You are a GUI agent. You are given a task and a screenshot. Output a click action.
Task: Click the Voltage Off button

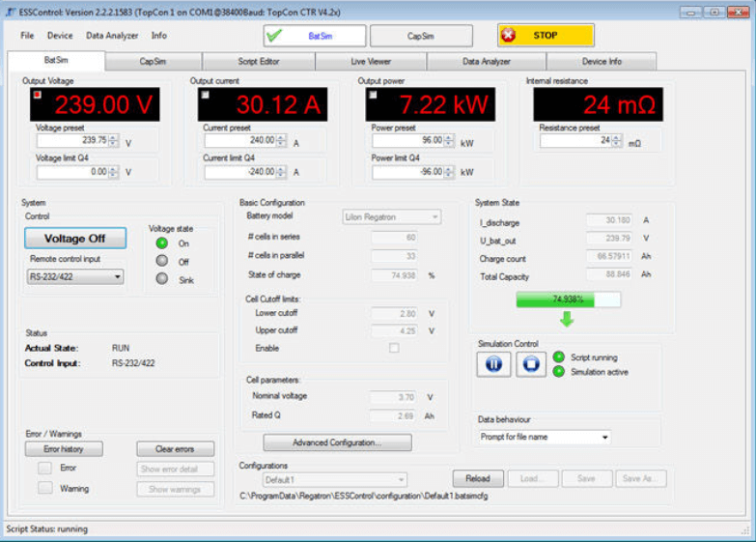pos(75,239)
